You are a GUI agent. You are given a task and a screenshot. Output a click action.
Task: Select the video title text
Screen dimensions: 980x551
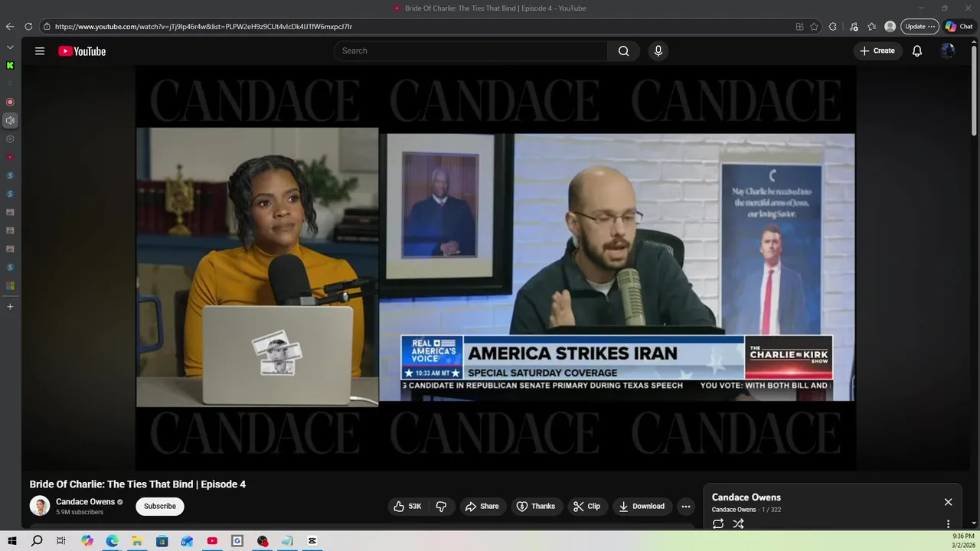click(138, 484)
